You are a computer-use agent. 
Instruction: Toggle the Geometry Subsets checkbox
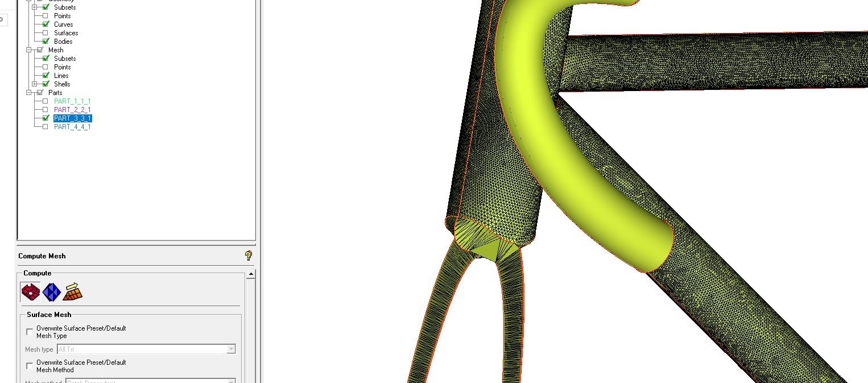(46, 7)
